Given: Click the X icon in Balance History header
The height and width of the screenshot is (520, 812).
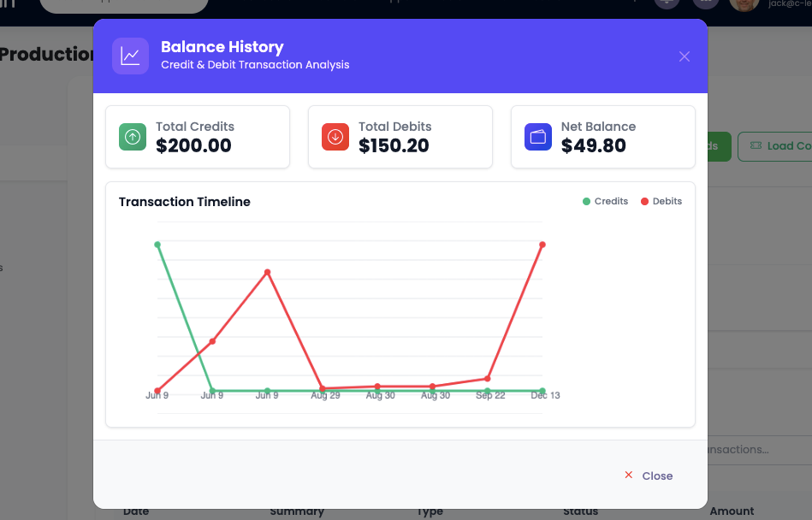Looking at the screenshot, I should pos(684,56).
